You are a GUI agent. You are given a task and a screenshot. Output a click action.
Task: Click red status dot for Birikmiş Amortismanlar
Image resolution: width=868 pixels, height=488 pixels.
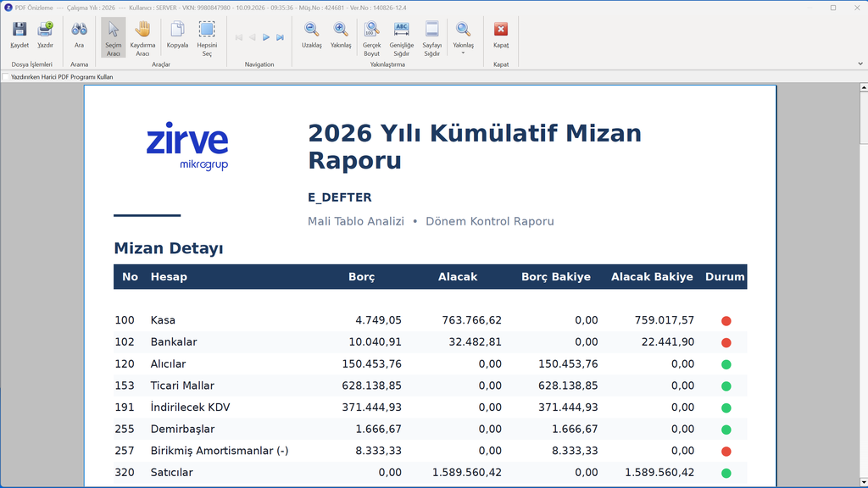[726, 452]
